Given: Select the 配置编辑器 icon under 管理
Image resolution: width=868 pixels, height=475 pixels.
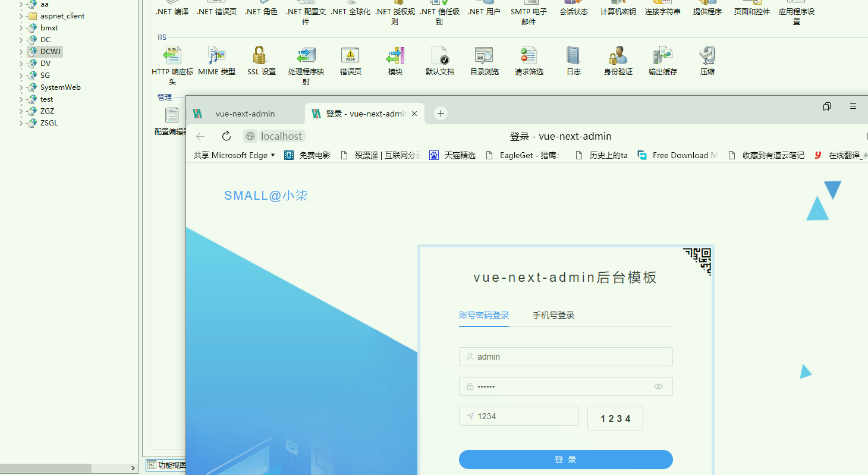Looking at the screenshot, I should pyautogui.click(x=172, y=115).
